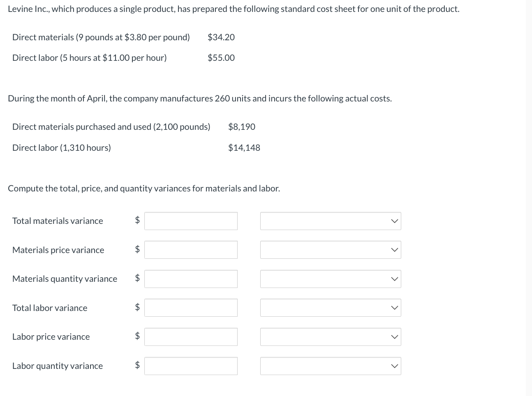Click the Labor quantity variance amount field
Image resolution: width=532 pixels, height=396 pixels.
tap(191, 366)
